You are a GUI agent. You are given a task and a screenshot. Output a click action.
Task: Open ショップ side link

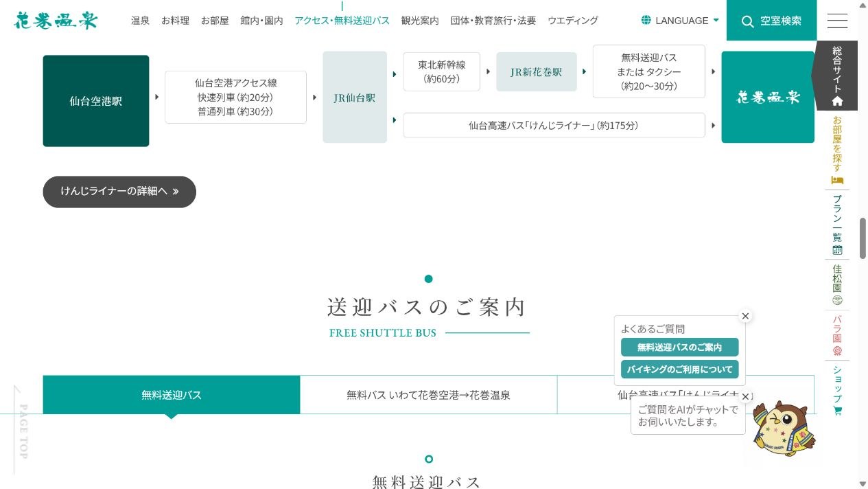click(x=837, y=390)
